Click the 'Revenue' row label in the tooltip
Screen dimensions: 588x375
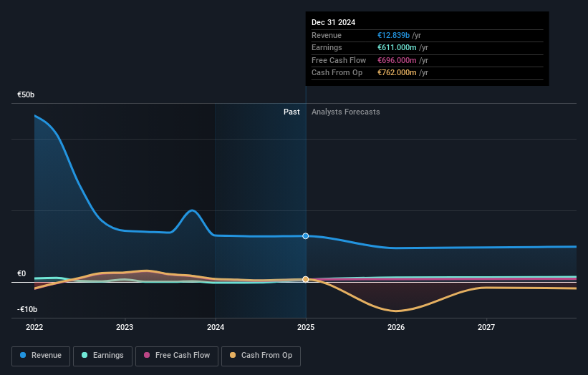pos(327,35)
